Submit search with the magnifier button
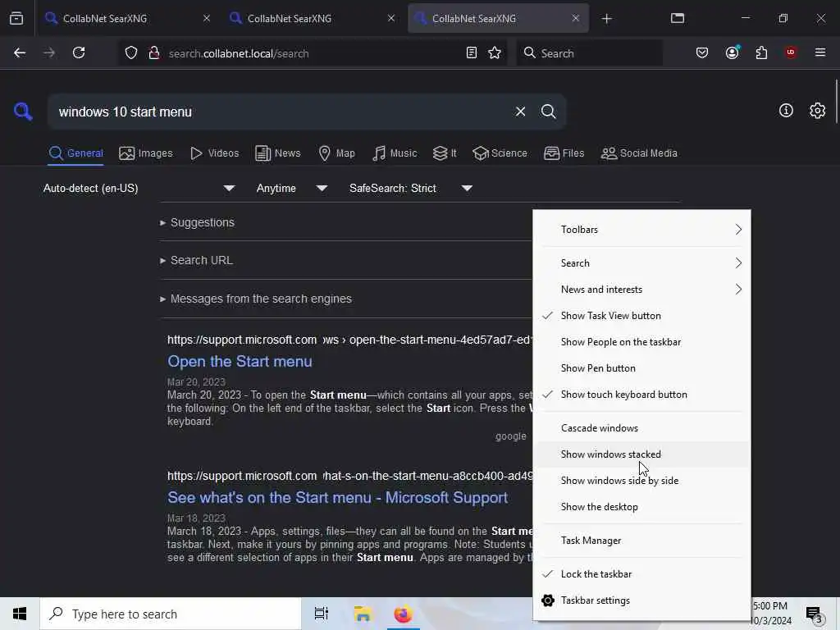The image size is (840, 630). (548, 112)
